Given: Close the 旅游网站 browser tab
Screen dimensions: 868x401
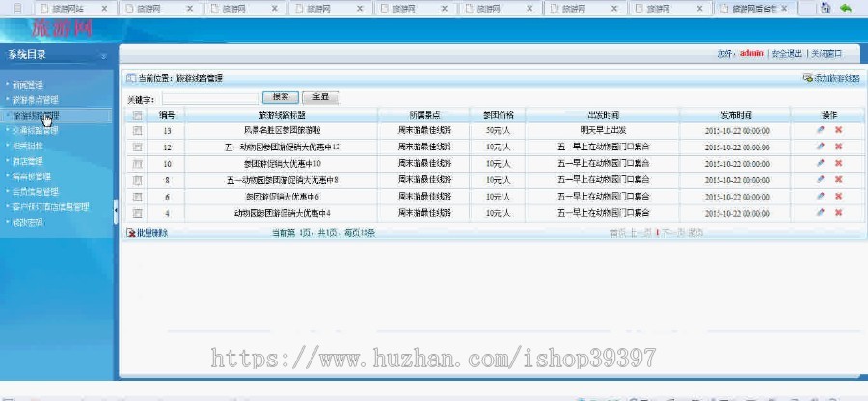Looking at the screenshot, I should [104, 9].
